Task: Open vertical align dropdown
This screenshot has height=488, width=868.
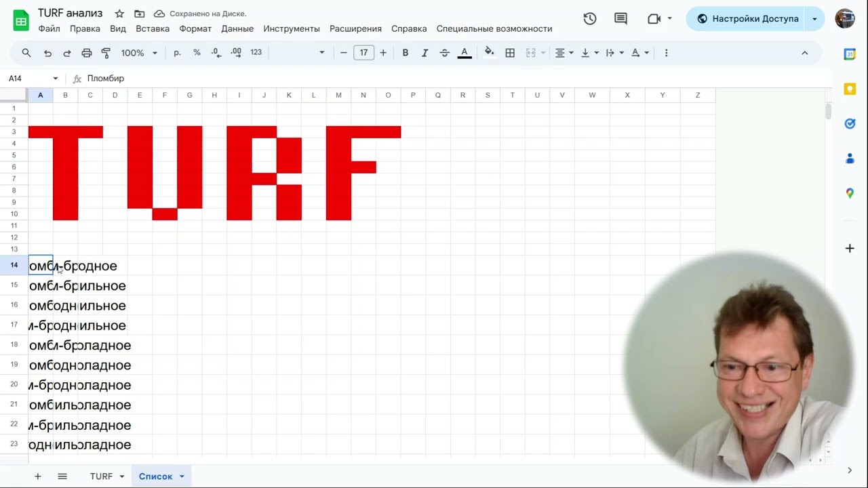Action: coord(589,52)
